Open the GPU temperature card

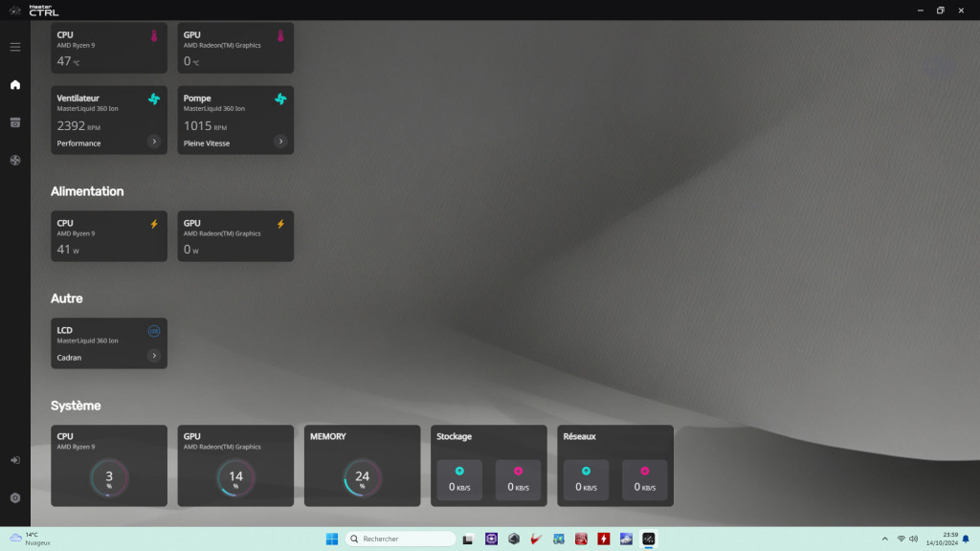[235, 48]
